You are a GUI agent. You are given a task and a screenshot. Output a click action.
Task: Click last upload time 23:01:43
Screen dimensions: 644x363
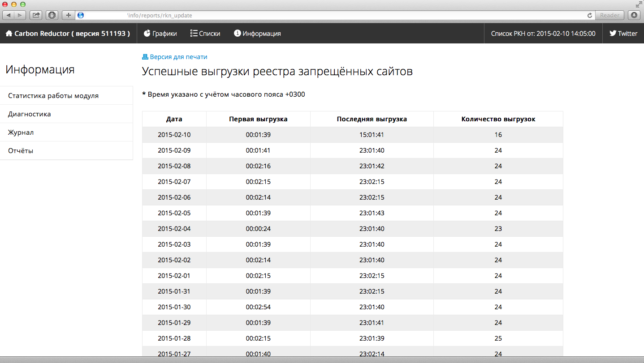tap(372, 213)
